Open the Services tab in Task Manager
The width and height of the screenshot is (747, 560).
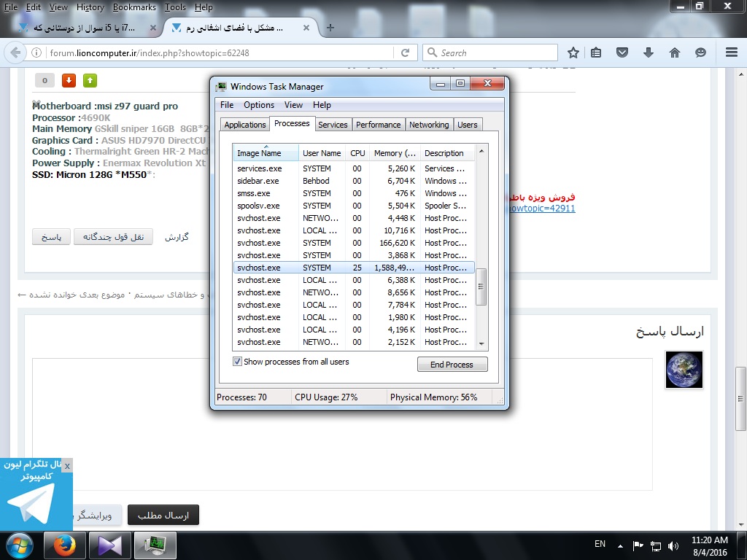pos(333,125)
